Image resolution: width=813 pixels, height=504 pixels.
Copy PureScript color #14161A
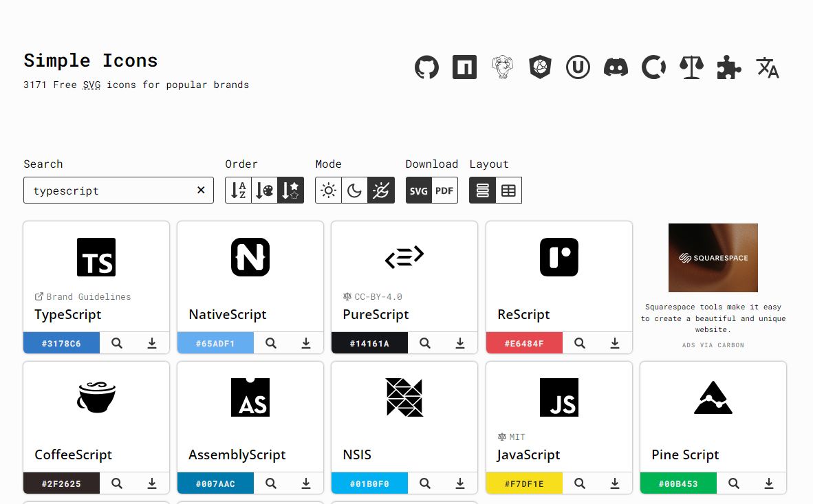pyautogui.click(x=369, y=343)
